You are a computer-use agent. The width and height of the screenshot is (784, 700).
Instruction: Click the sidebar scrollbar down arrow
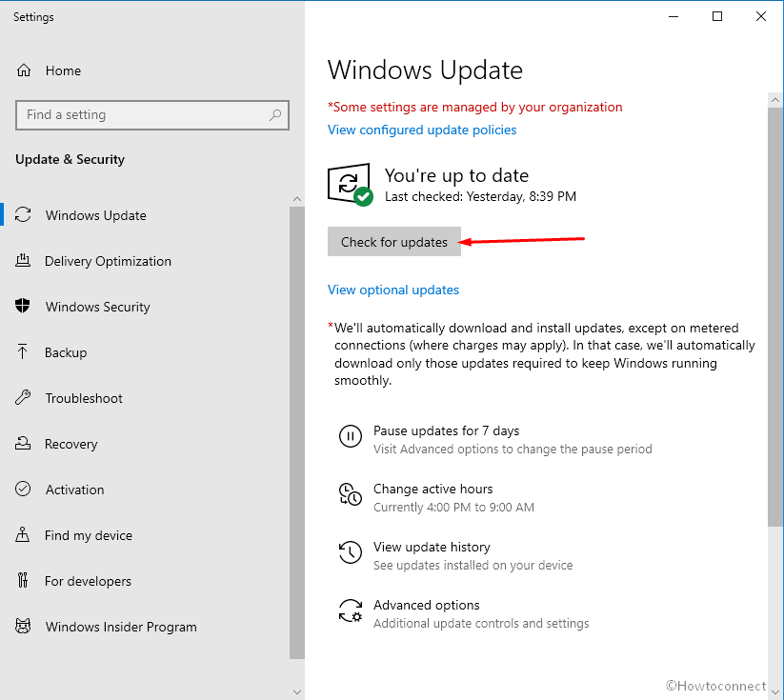[x=297, y=692]
